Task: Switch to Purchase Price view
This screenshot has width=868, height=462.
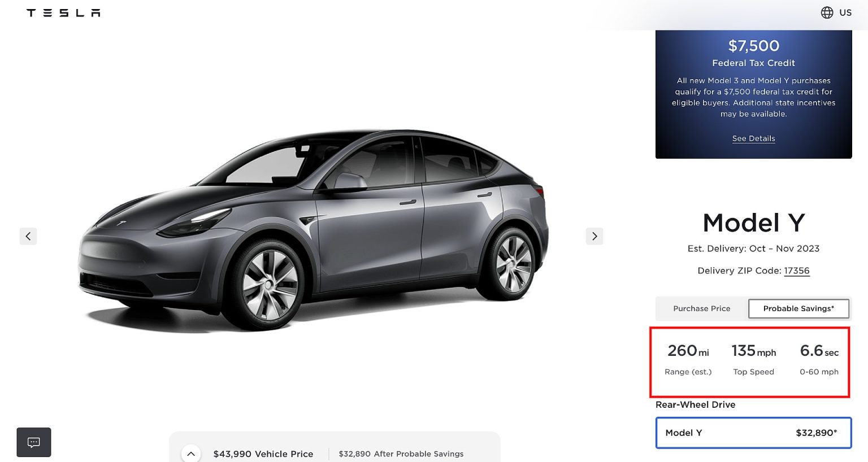Action: point(702,308)
